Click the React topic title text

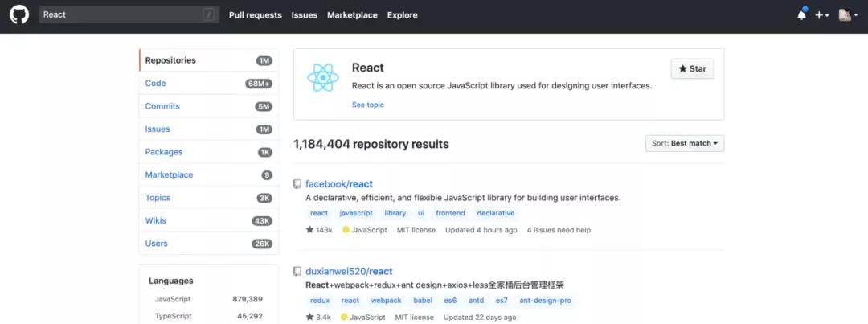(x=367, y=68)
